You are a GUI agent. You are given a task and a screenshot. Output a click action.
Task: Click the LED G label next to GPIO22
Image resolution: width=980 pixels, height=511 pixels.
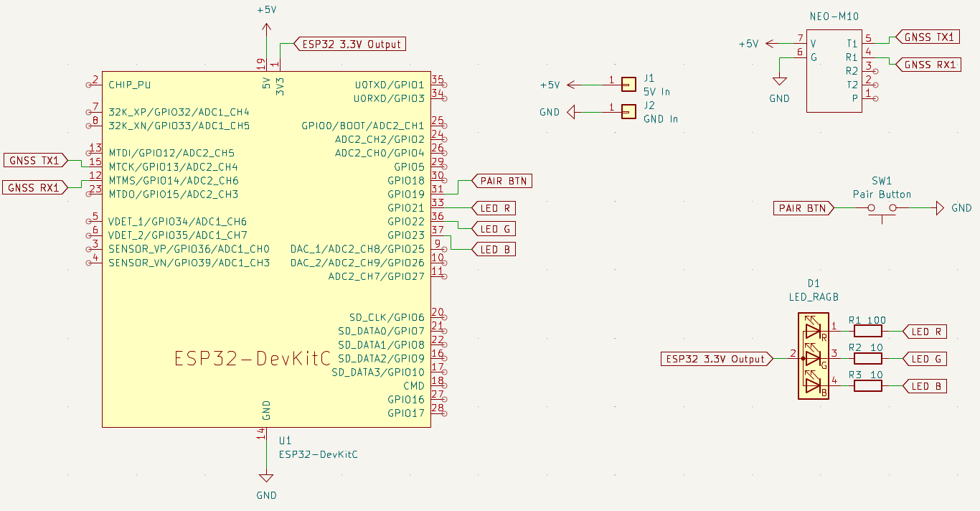pos(494,228)
